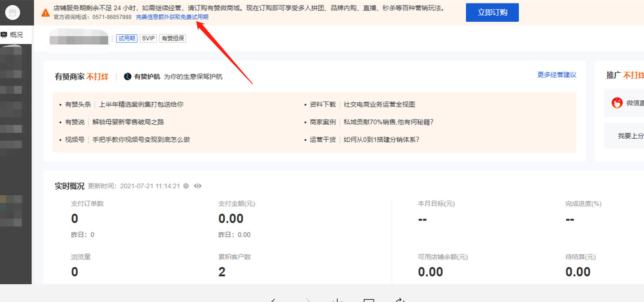Click the SVIP tag
This screenshot has height=302, width=644.
pos(148,38)
